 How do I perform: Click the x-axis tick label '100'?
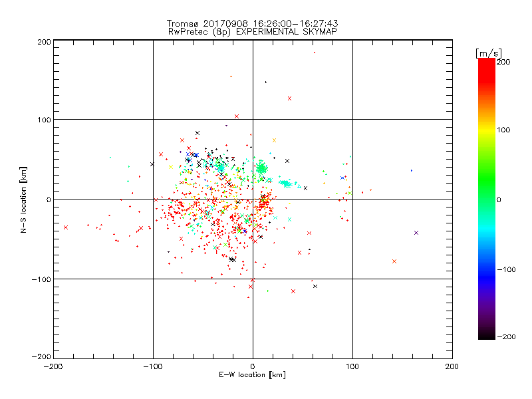352,366
